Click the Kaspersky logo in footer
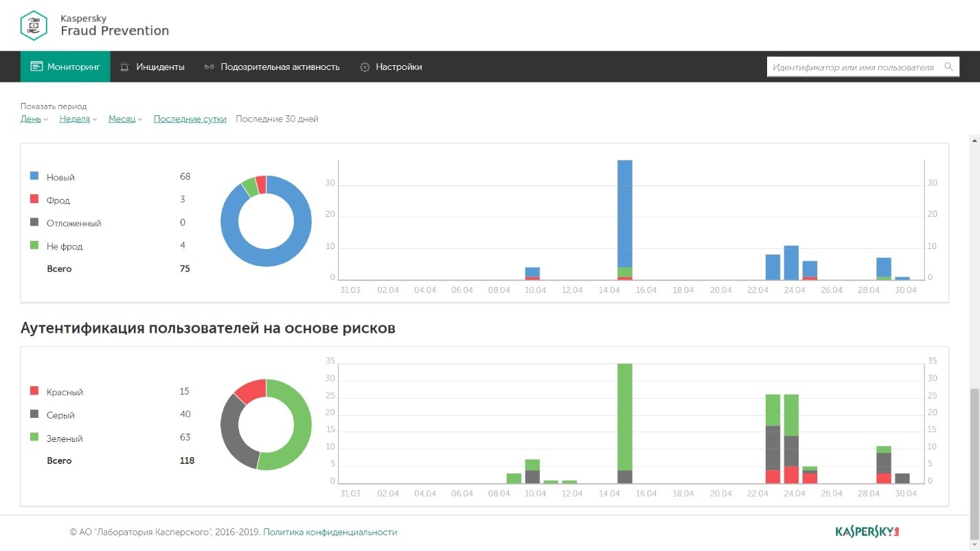 pyautogui.click(x=867, y=532)
